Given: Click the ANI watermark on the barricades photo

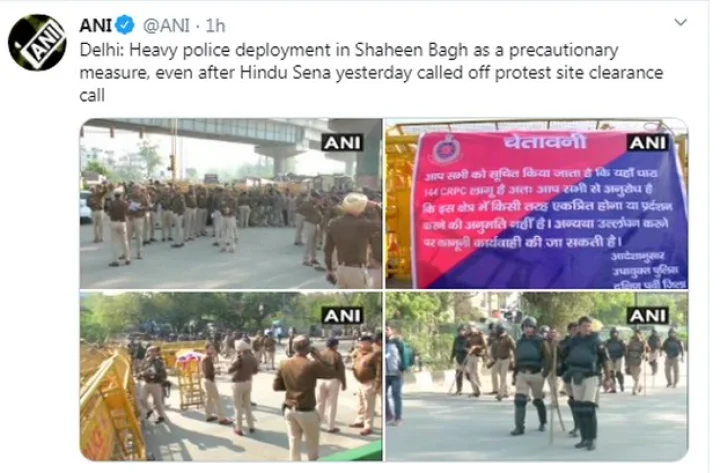Looking at the screenshot, I should coord(342,315).
